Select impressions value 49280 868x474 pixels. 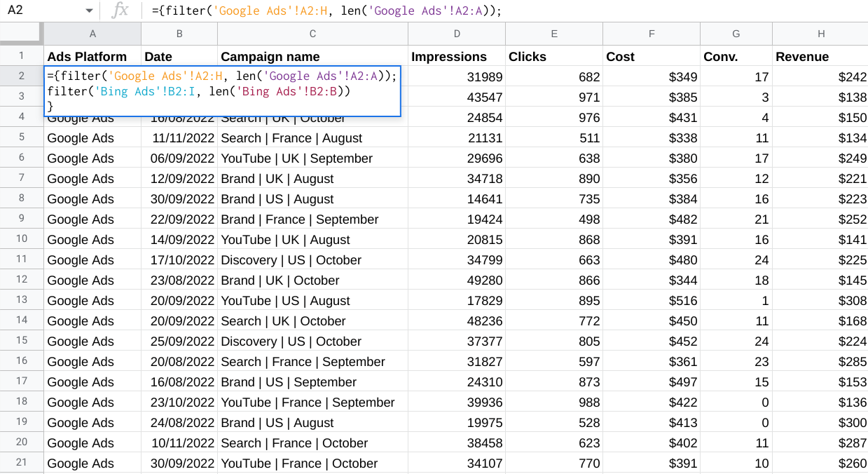pyautogui.click(x=457, y=280)
